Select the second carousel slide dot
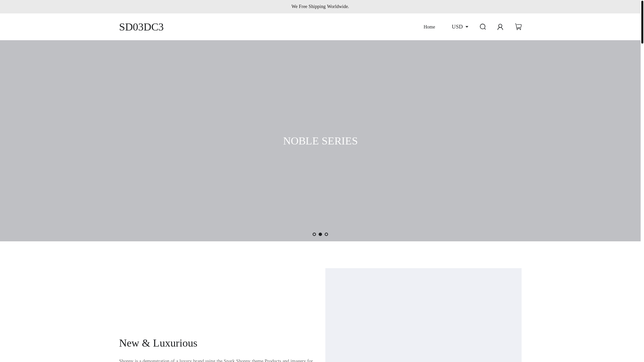This screenshot has height=362, width=644. click(x=320, y=234)
